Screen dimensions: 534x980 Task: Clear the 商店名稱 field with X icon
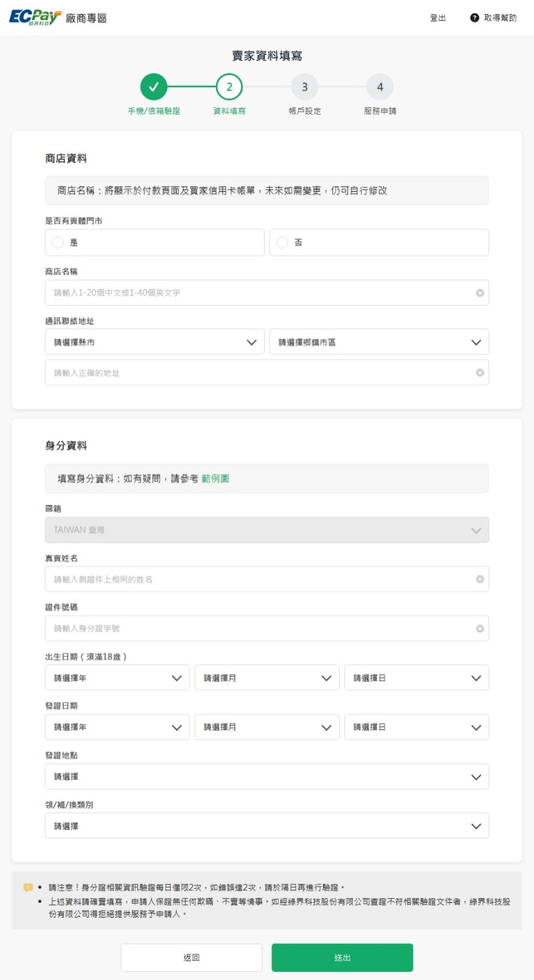480,293
